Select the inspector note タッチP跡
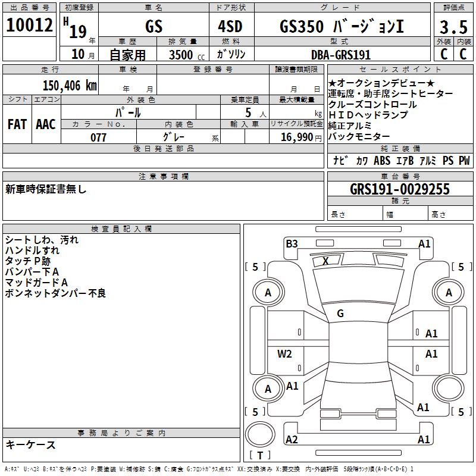 (27, 261)
